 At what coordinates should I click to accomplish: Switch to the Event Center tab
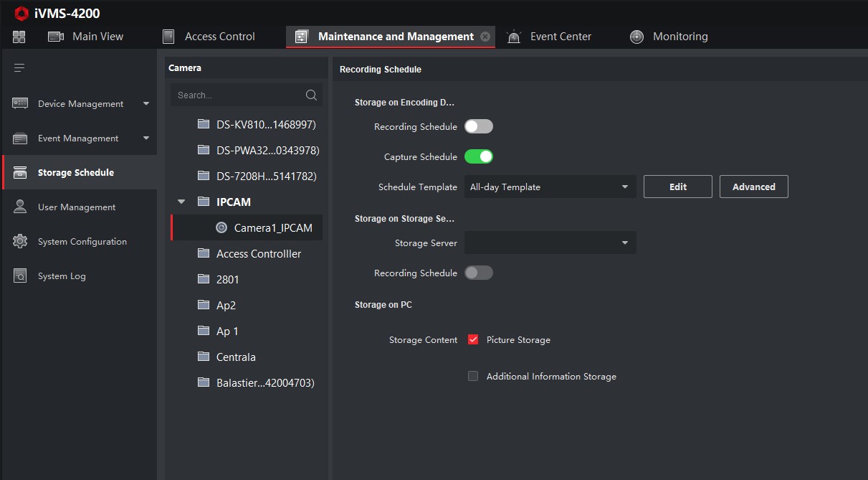[550, 37]
